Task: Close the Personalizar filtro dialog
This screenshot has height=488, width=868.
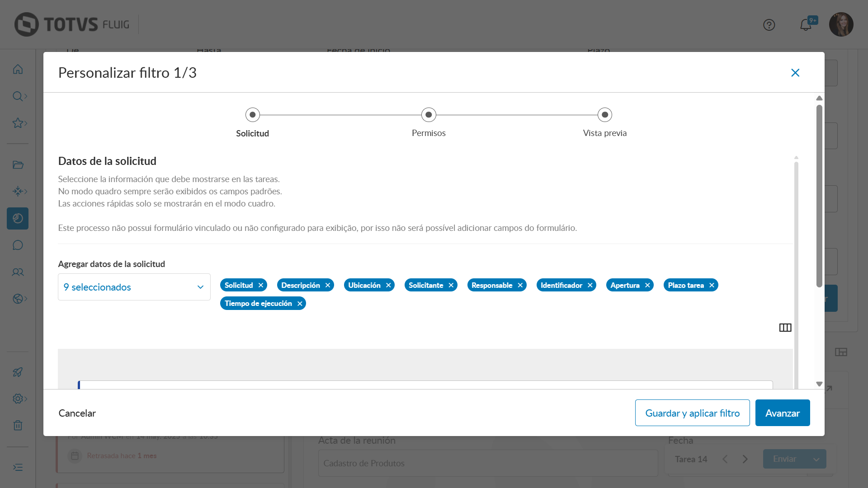Action: click(795, 73)
